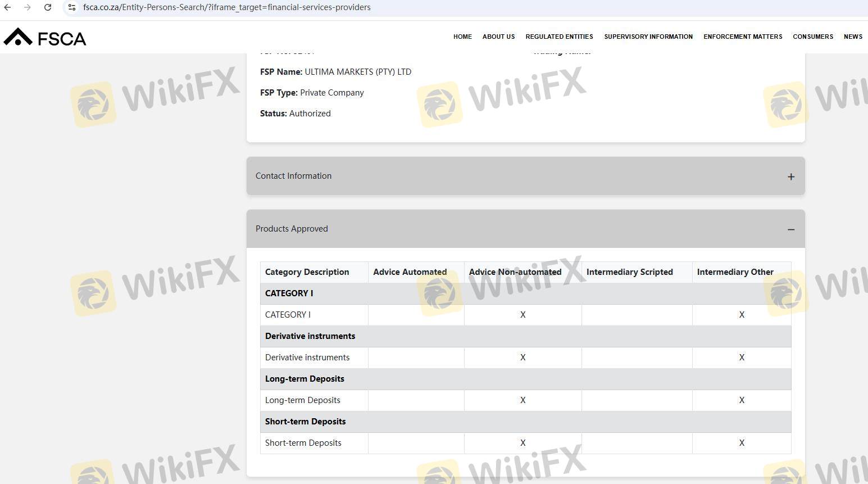This screenshot has width=868, height=484.
Task: Expand Contact Information with plus icon
Action: [x=790, y=177]
